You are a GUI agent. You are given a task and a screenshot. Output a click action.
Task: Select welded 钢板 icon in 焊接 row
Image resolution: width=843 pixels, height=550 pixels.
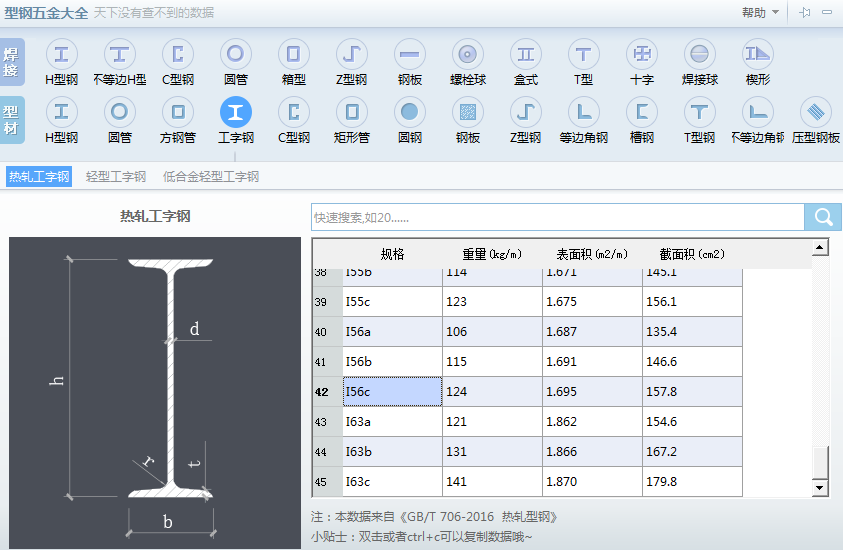410,54
